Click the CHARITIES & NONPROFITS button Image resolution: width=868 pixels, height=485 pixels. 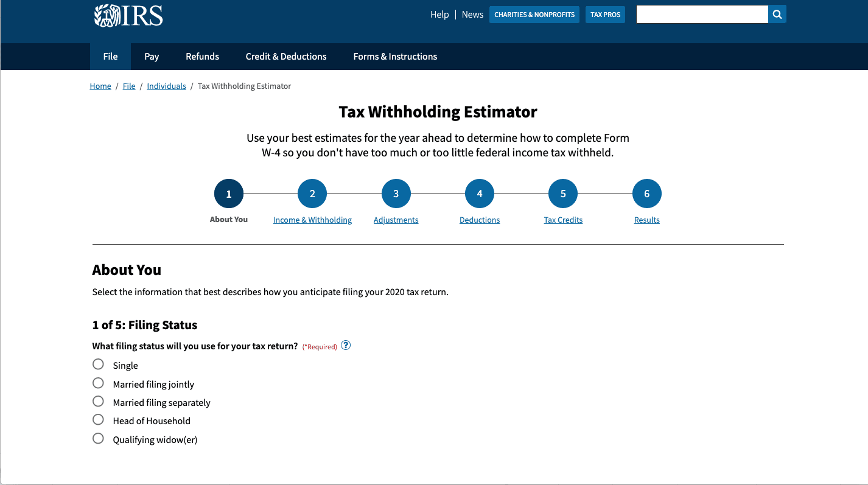534,14
